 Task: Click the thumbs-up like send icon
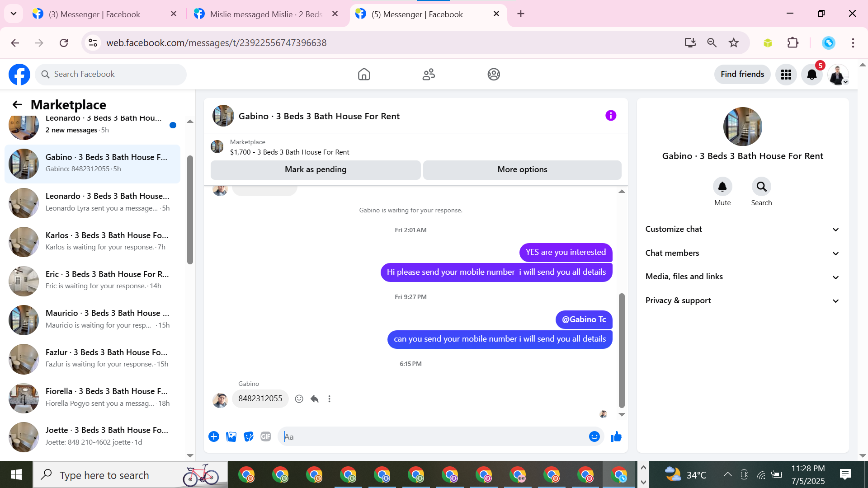click(616, 436)
